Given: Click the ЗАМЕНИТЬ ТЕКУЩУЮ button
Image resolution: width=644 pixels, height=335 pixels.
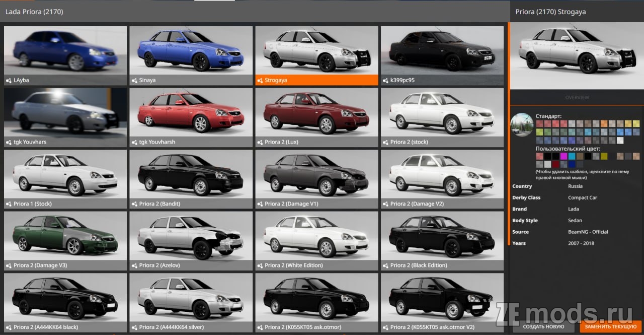Looking at the screenshot, I should pos(610,326).
